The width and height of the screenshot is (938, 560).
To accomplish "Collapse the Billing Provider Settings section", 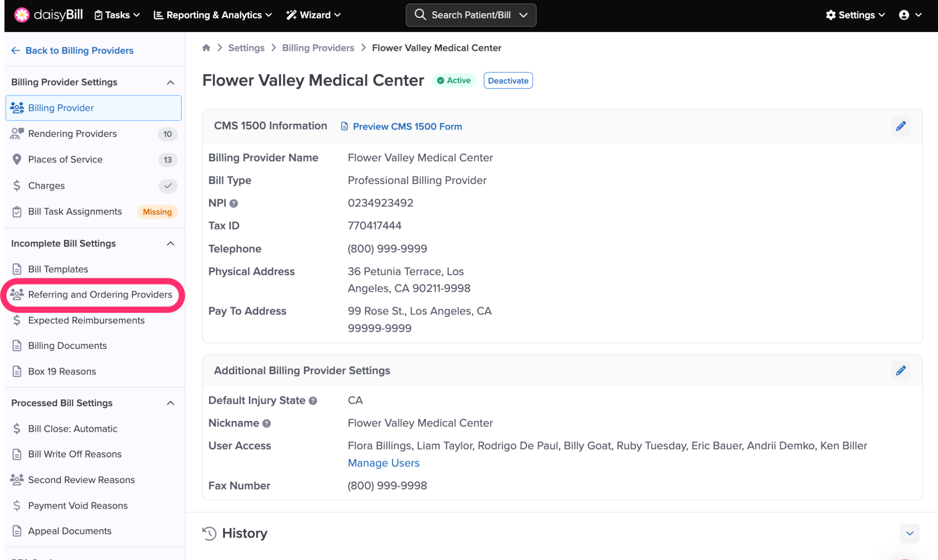I will pyautogui.click(x=170, y=82).
